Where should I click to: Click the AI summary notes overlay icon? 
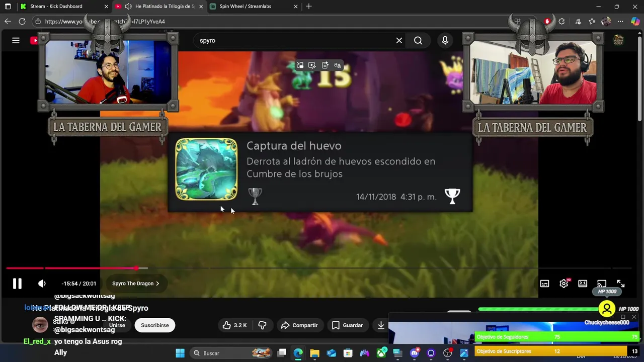click(325, 65)
